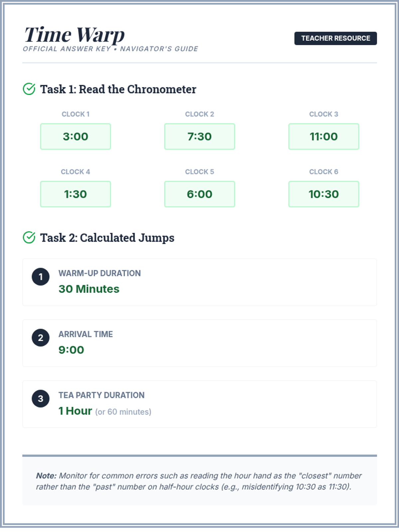Click the Task 2 green checkmark icon

point(29,237)
